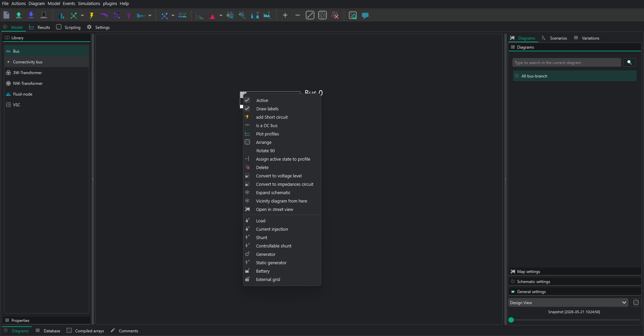Toggle the Draw labels checkbox
Viewport: 644px width, 336px height.
[247, 109]
